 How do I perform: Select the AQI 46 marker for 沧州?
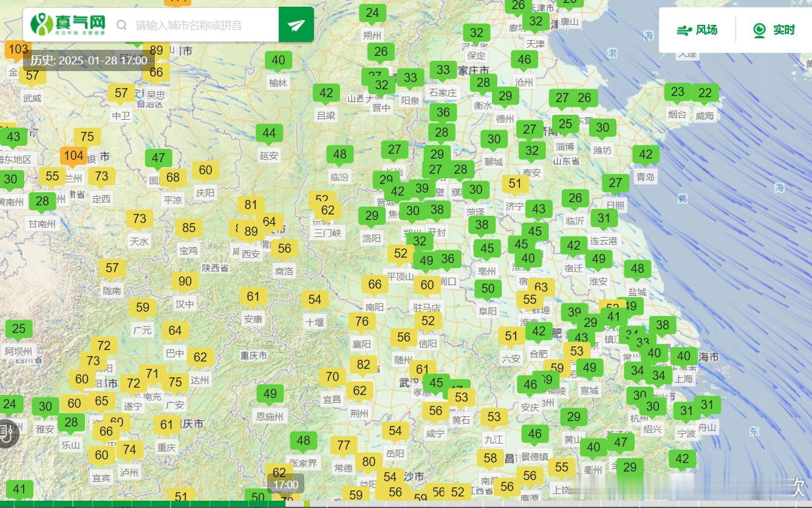(524, 60)
